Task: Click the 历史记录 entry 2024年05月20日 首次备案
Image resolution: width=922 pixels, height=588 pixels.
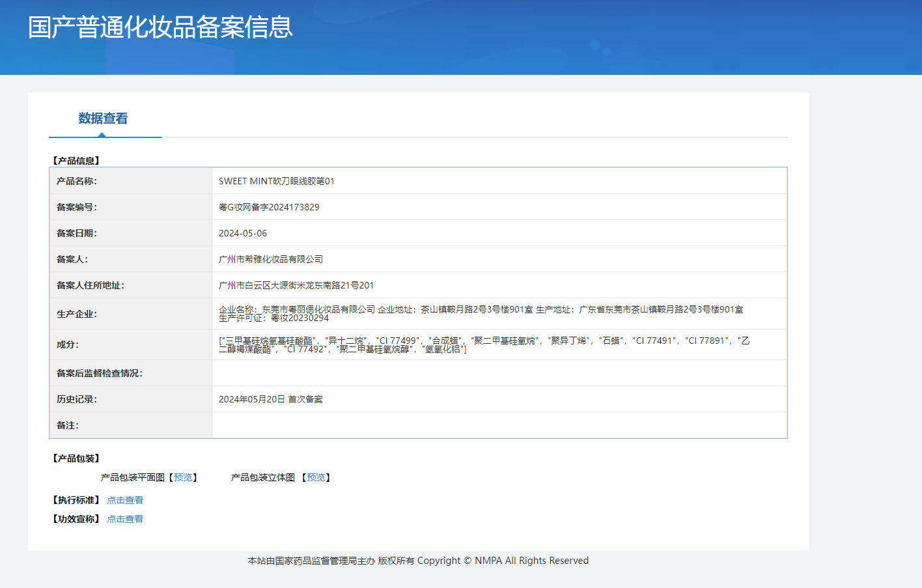Action: 271,399
